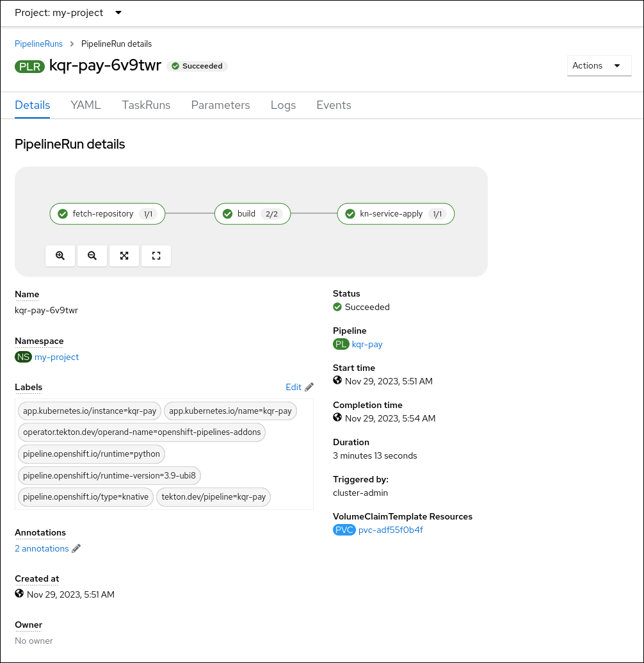Click the pencil icon beside 2 annotations

pos(76,548)
